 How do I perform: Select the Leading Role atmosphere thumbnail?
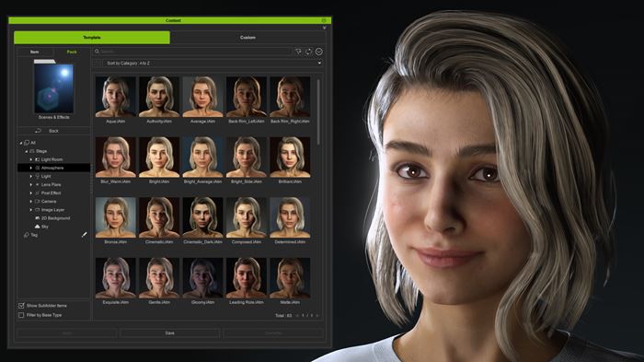pos(246,277)
